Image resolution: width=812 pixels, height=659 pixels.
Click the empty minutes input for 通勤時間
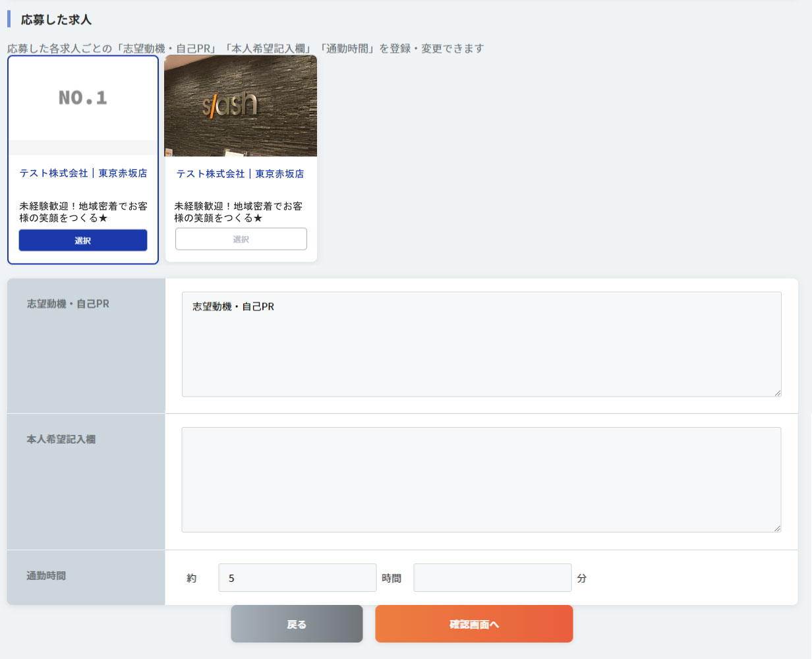click(x=492, y=577)
